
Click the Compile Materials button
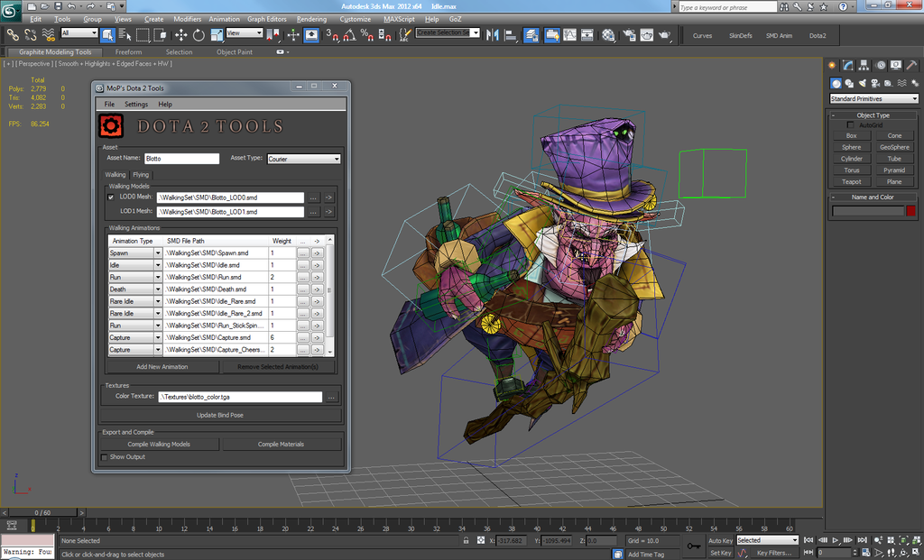[282, 445]
